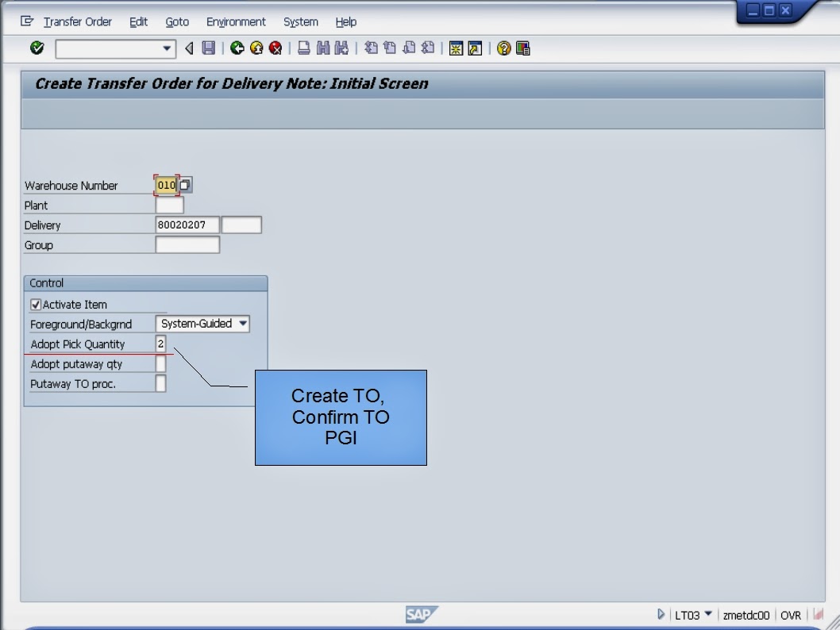Click the Enter checkmark icon on the toolbar
This screenshot has width=840, height=630.
click(x=37, y=48)
